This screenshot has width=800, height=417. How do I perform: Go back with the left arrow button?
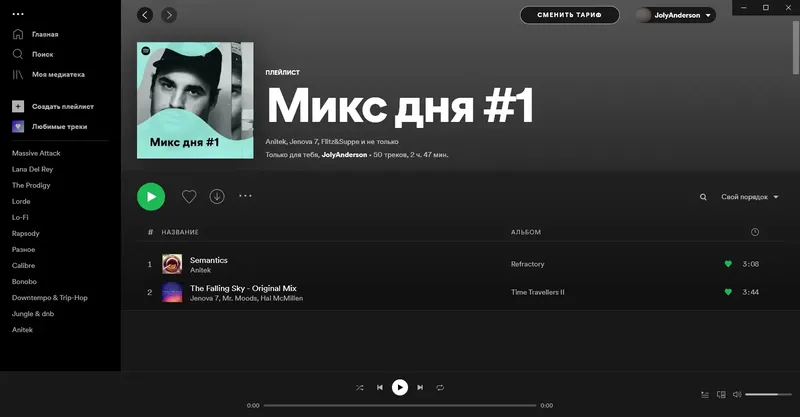tap(145, 15)
